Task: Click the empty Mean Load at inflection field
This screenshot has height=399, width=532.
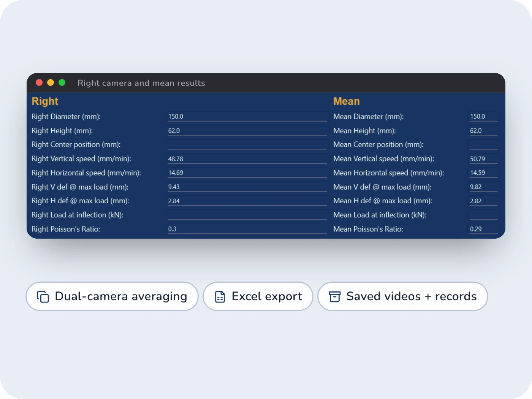Action: [x=484, y=215]
